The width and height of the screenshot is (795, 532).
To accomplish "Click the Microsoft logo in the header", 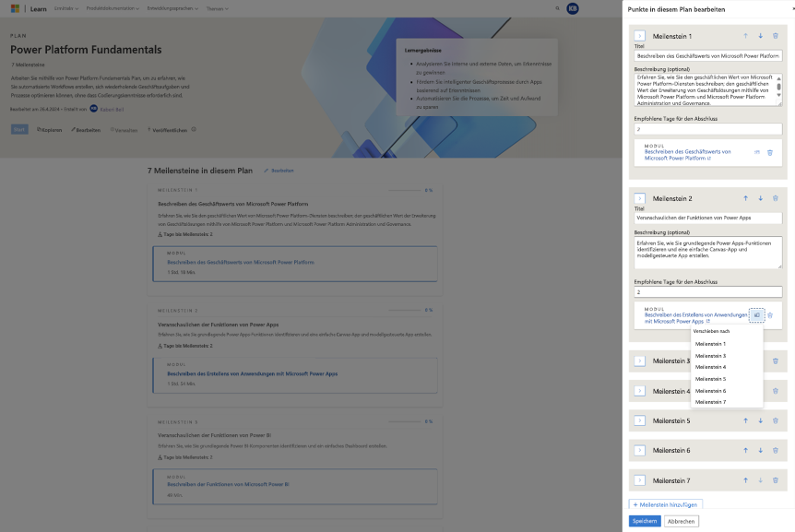I will (x=13, y=6).
